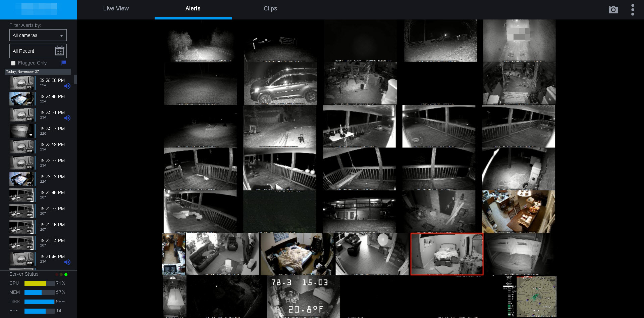Viewport: 644px width, 318px height.
Task: Click the alert list scrollbar
Action: point(75,80)
